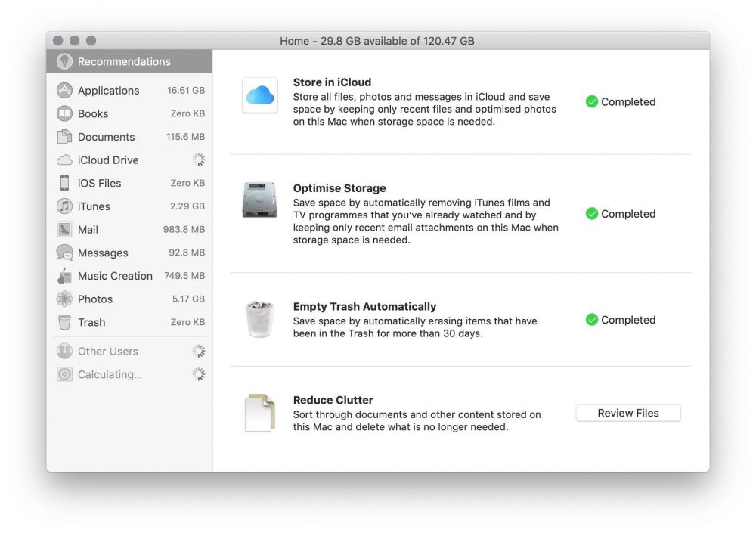Open iTunes using its music note icon
The height and width of the screenshot is (533, 756).
(64, 206)
